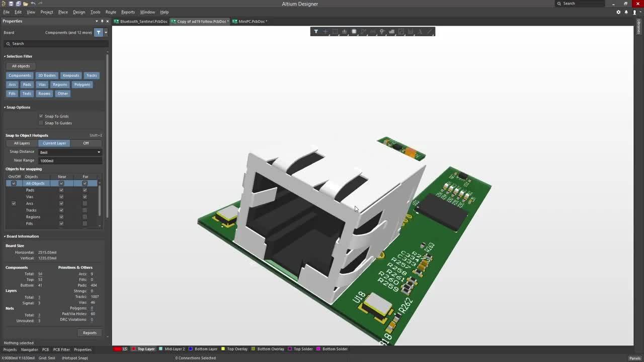Switch to the MiniPC.PcbDoc tab
The height and width of the screenshot is (362, 644).
[252, 22]
